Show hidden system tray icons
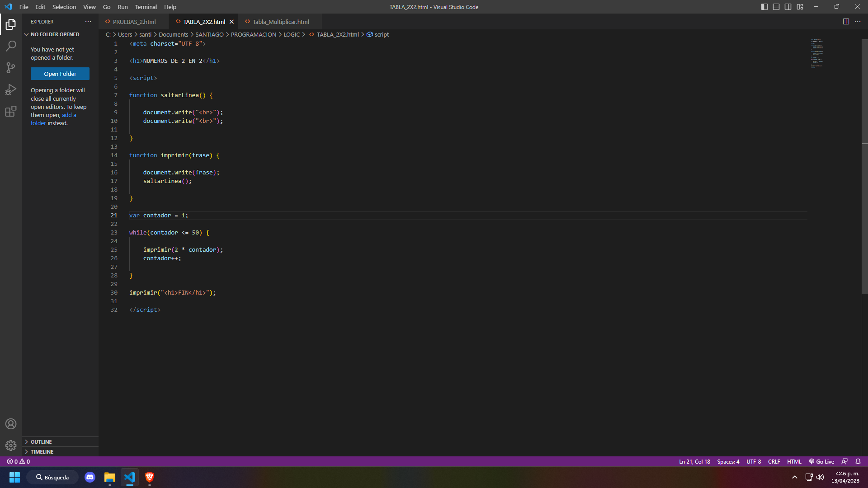Screen dimensions: 868x488 click(x=795, y=477)
